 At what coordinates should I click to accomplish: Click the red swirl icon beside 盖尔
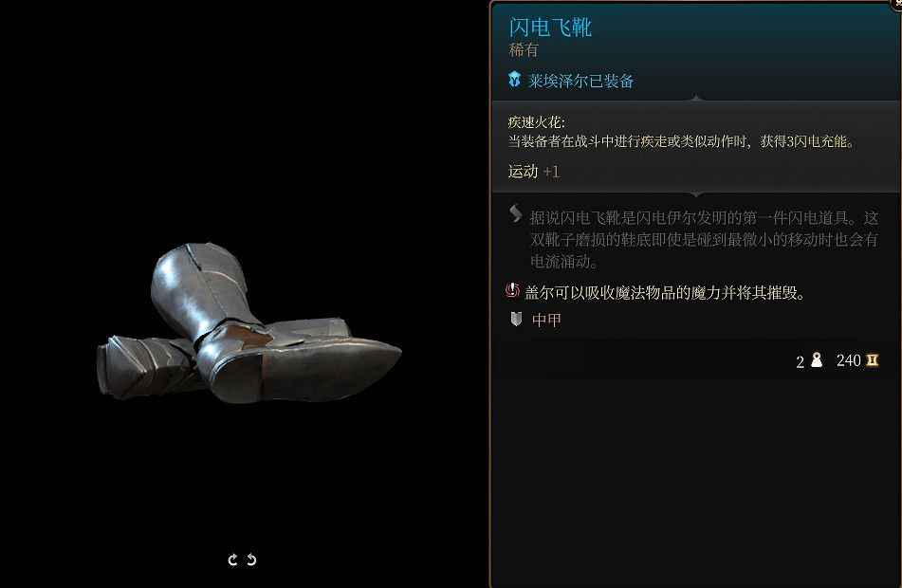pos(512,290)
